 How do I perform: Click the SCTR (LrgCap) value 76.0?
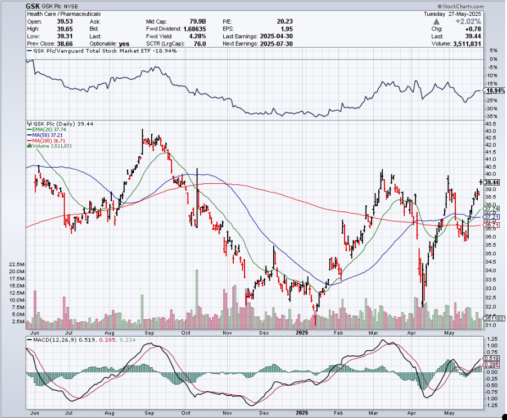click(x=199, y=44)
